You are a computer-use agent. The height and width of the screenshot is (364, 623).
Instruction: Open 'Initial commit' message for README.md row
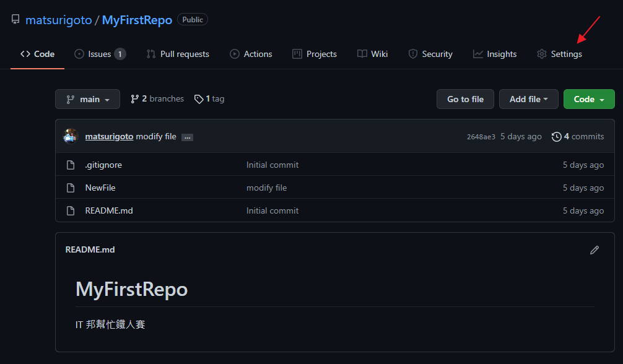tap(272, 210)
